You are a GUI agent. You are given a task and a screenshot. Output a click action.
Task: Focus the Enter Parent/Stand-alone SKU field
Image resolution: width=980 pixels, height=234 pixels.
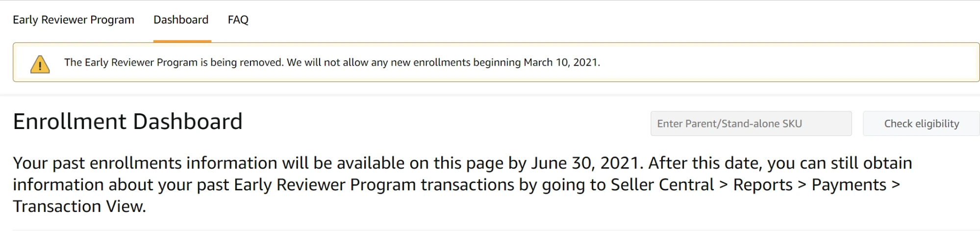(x=751, y=124)
